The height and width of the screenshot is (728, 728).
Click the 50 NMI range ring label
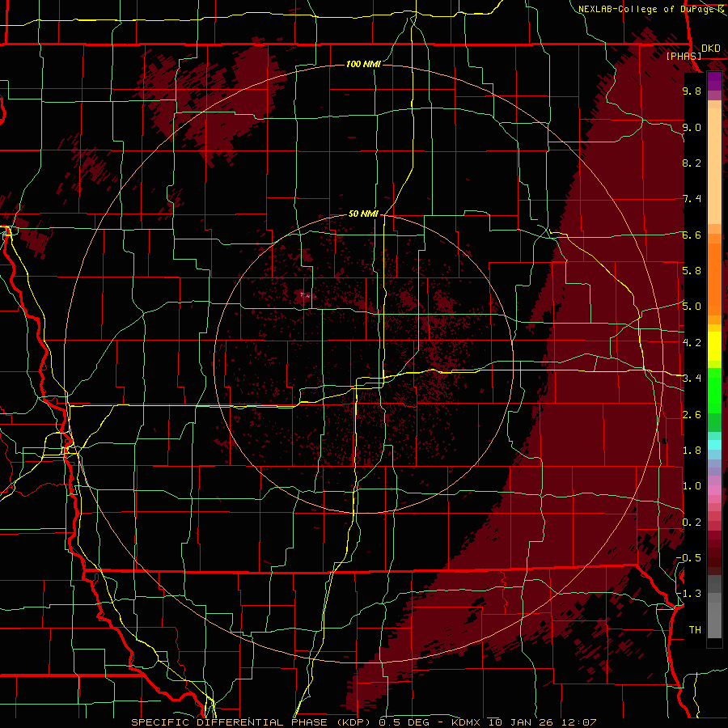point(363,214)
